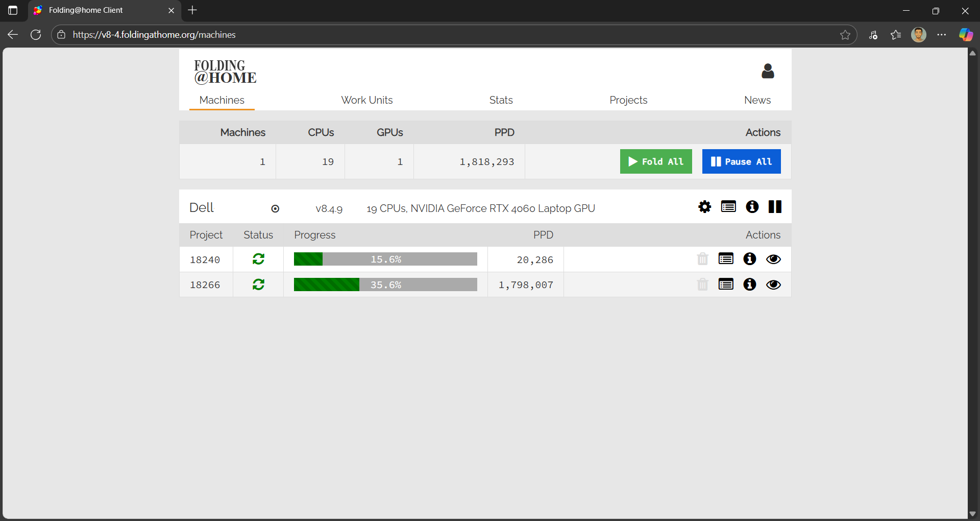Screen dimensions: 980x521
Task: Show Dell machine info details
Action: 752,207
